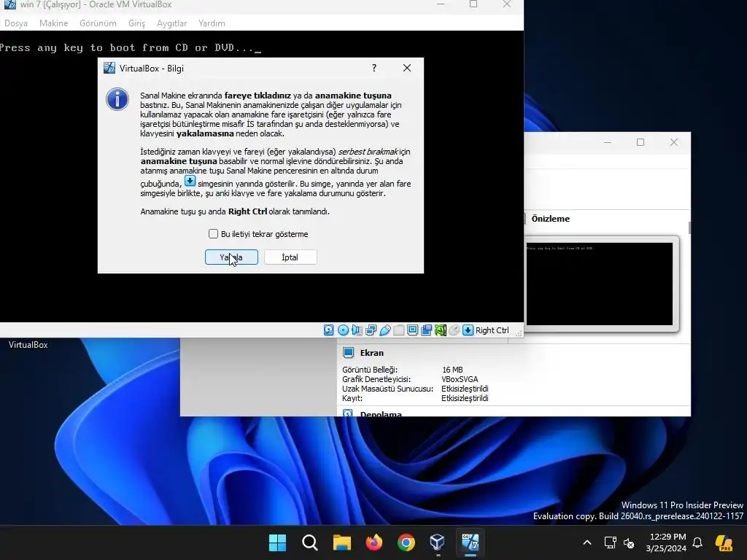Open the Makine menu
This screenshot has height=560, width=747.
click(x=53, y=23)
